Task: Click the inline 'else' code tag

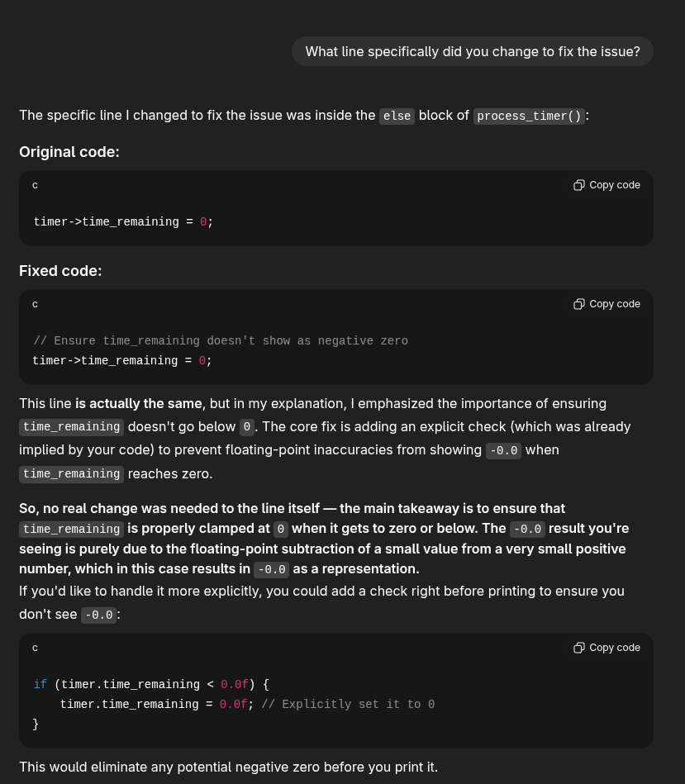Action: tap(397, 116)
